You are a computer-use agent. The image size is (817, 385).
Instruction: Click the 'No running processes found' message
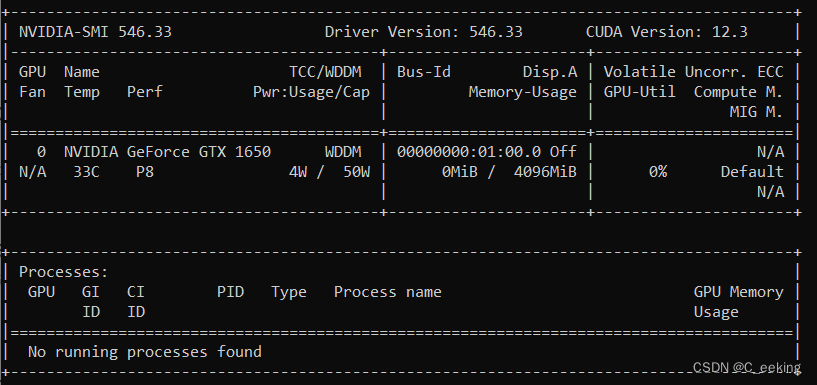tap(145, 352)
